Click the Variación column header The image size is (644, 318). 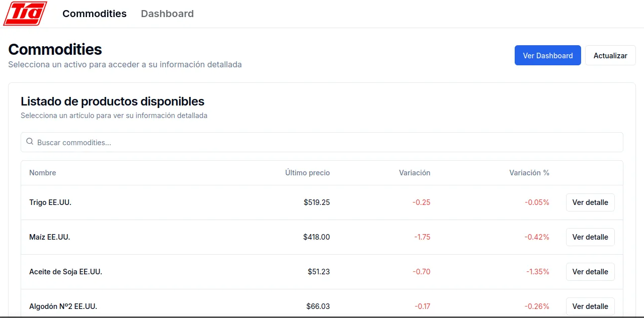[415, 172]
